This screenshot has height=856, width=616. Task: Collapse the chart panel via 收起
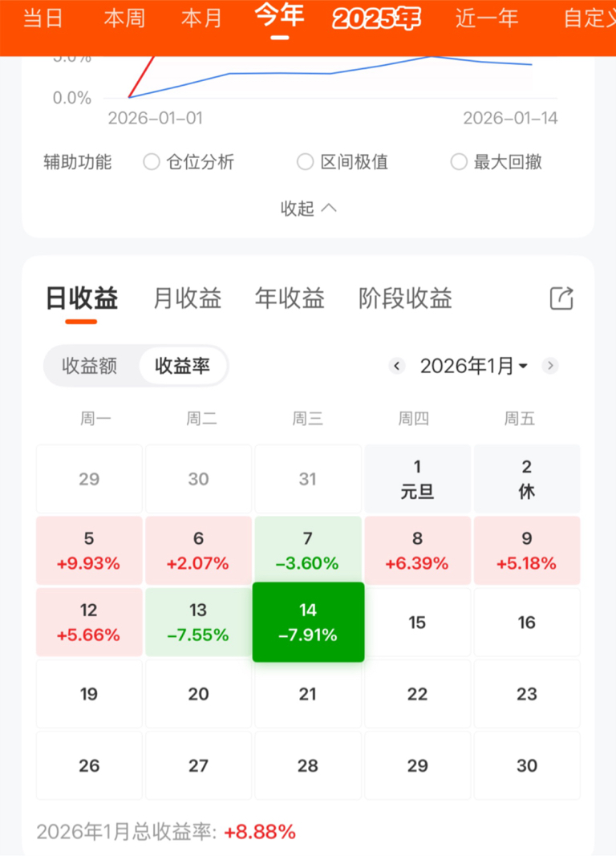tap(308, 208)
